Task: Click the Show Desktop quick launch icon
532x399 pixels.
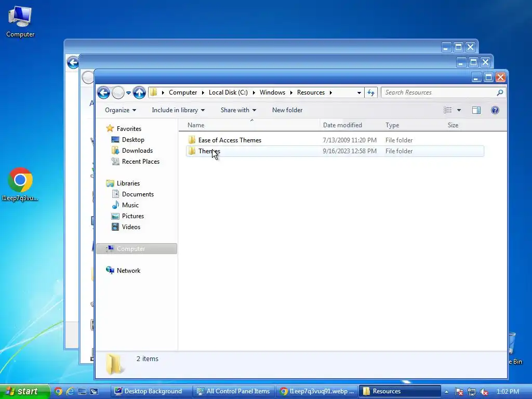Action: (x=82, y=391)
